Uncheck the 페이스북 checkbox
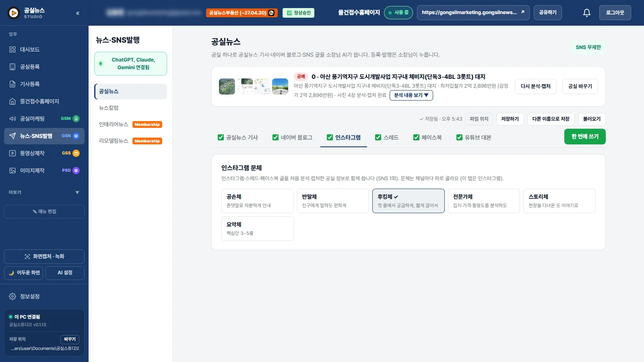 click(416, 138)
